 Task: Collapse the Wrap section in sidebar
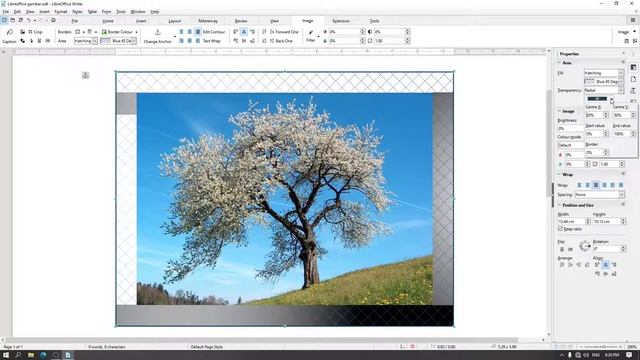(x=559, y=174)
